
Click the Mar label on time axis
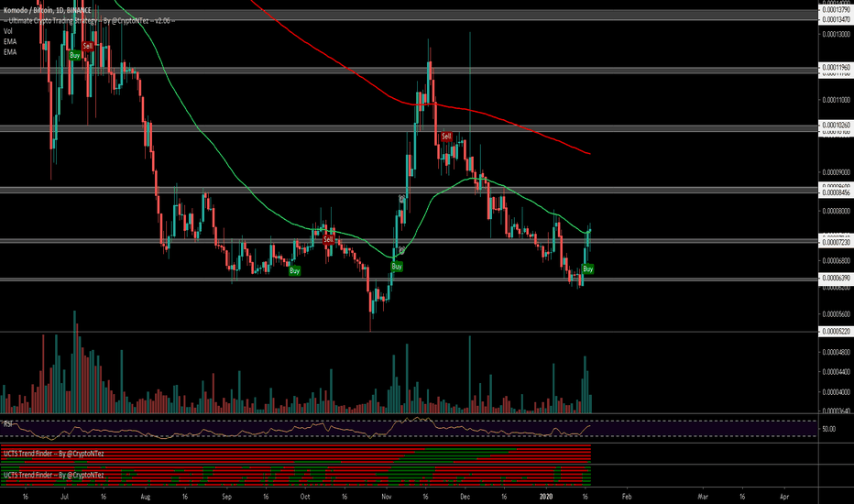point(703,497)
